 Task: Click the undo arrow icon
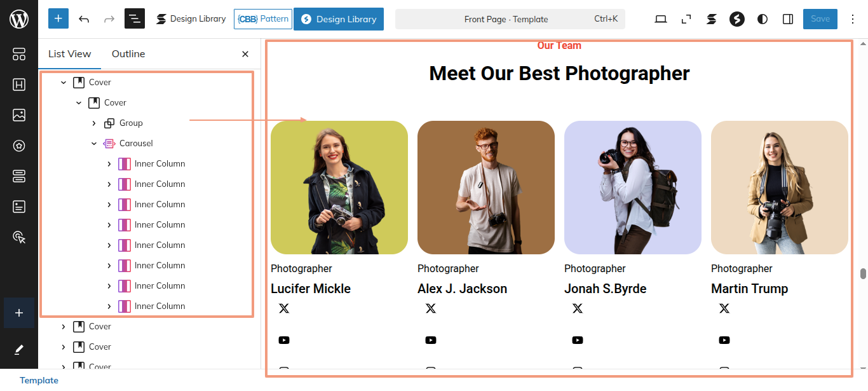click(x=84, y=19)
